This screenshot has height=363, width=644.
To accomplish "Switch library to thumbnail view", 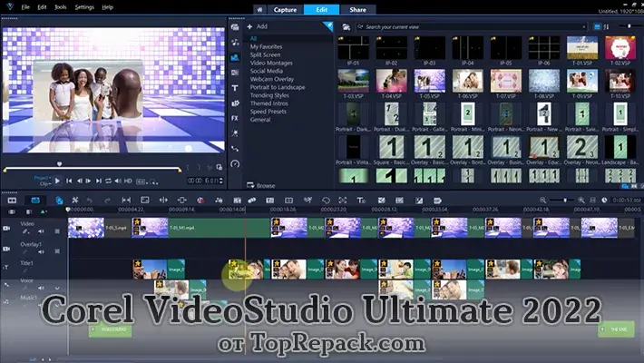I will (597, 26).
